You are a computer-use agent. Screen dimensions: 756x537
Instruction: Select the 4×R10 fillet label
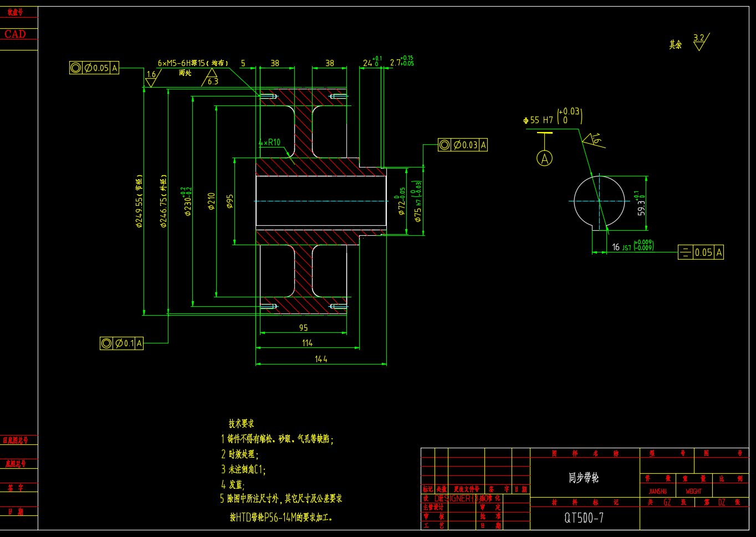pos(270,143)
